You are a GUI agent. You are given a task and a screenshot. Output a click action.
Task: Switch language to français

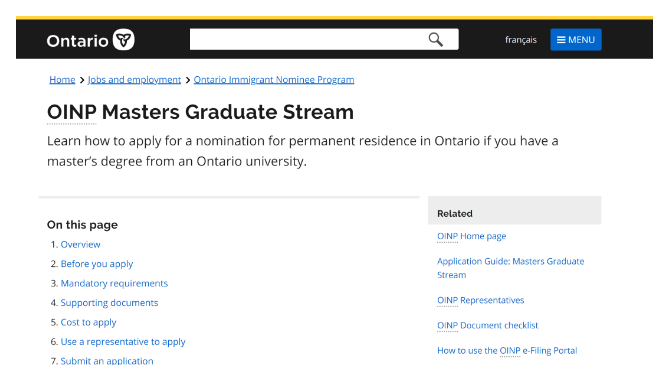point(520,40)
